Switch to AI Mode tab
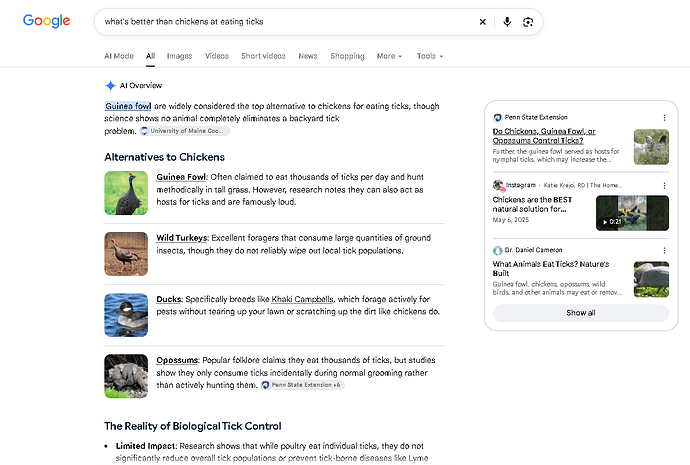The width and height of the screenshot is (690, 465). pos(119,56)
